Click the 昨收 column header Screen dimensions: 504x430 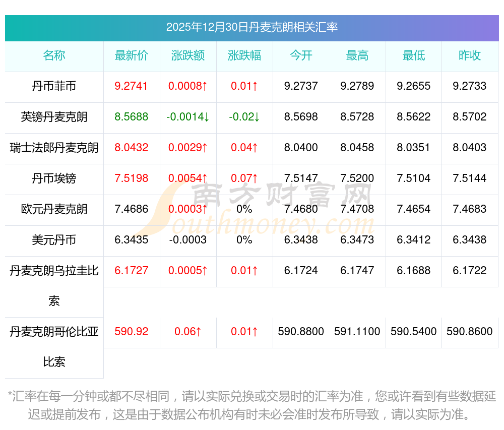pyautogui.click(x=470, y=55)
